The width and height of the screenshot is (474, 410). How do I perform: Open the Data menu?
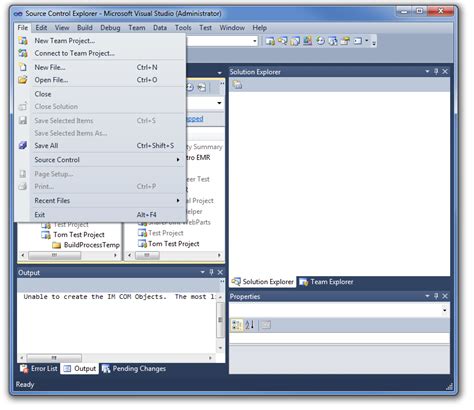pyautogui.click(x=160, y=28)
